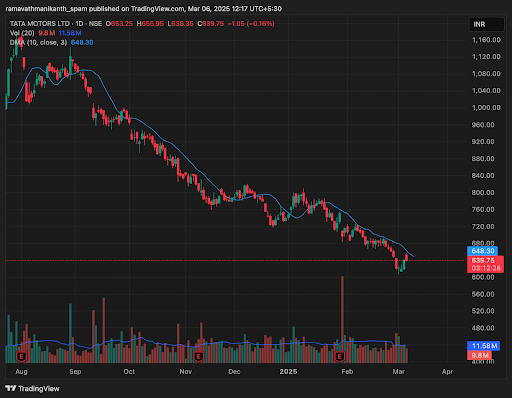Image resolution: width=512 pixels, height=398 pixels.
Task: Click the Apr label on time axis
Action: tap(447, 371)
